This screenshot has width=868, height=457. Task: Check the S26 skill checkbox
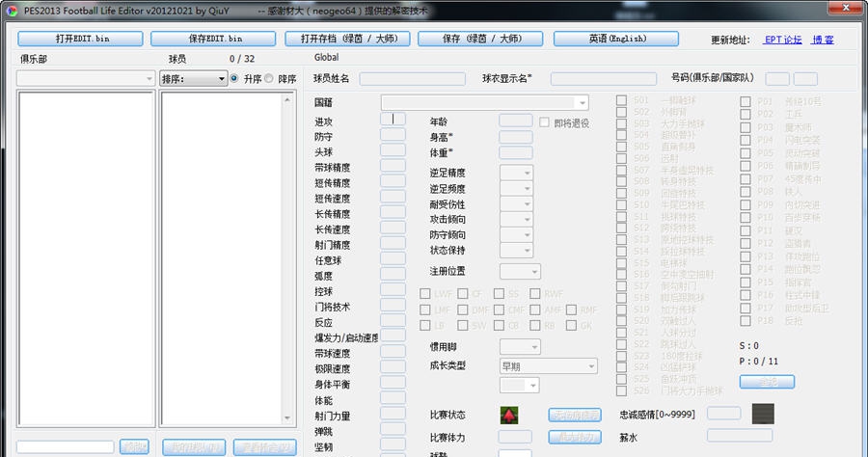(622, 390)
